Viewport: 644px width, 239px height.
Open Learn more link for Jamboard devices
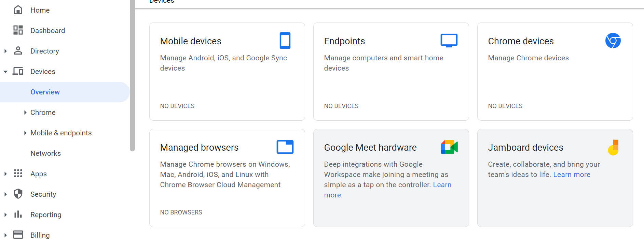click(x=572, y=175)
